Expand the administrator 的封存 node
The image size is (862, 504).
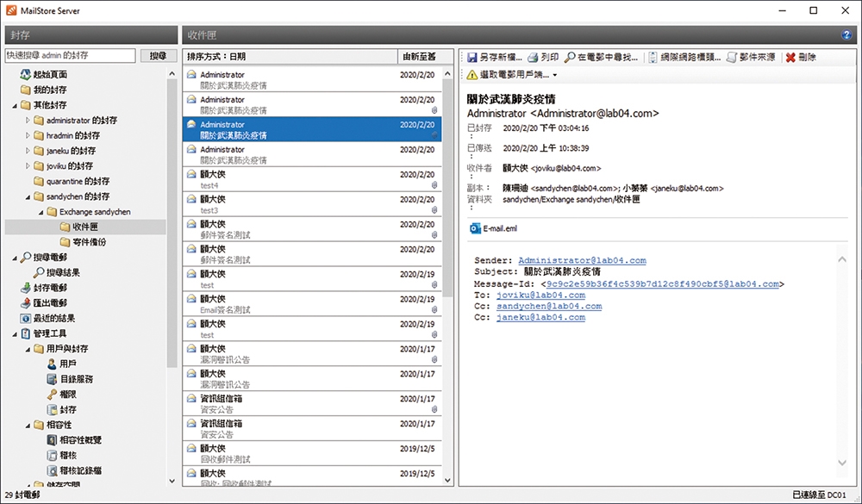28,121
